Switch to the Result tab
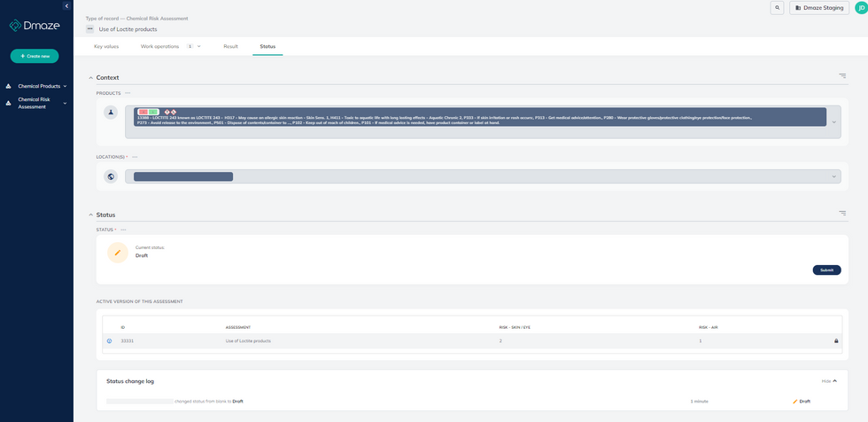This screenshot has width=868, height=422. pyautogui.click(x=231, y=46)
